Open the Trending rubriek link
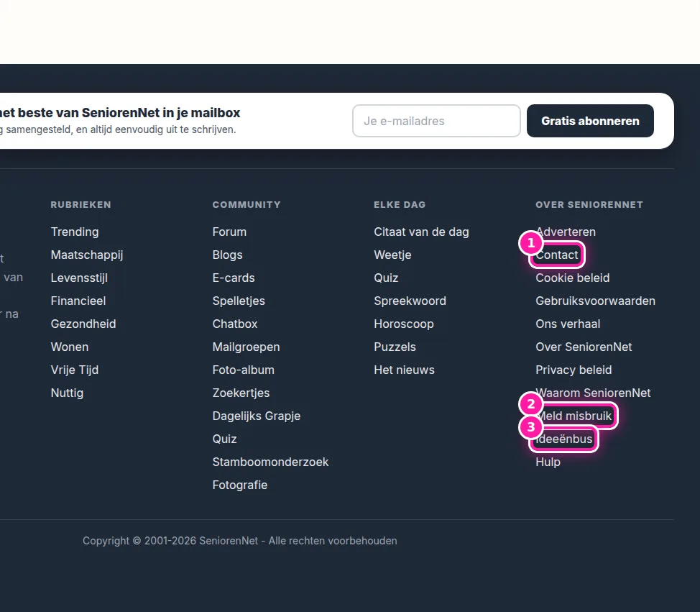This screenshot has height=612, width=700. (75, 232)
